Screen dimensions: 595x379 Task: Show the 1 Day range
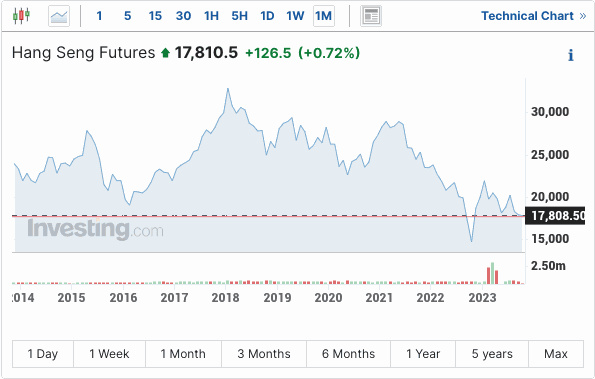pos(43,354)
